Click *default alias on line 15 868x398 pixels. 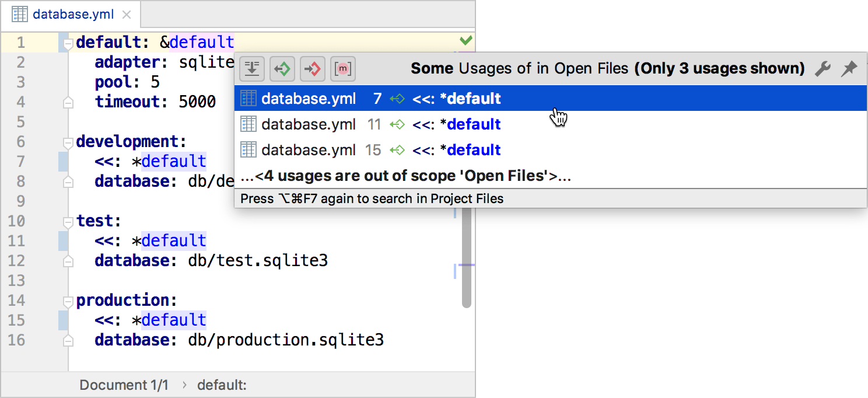pyautogui.click(x=169, y=320)
